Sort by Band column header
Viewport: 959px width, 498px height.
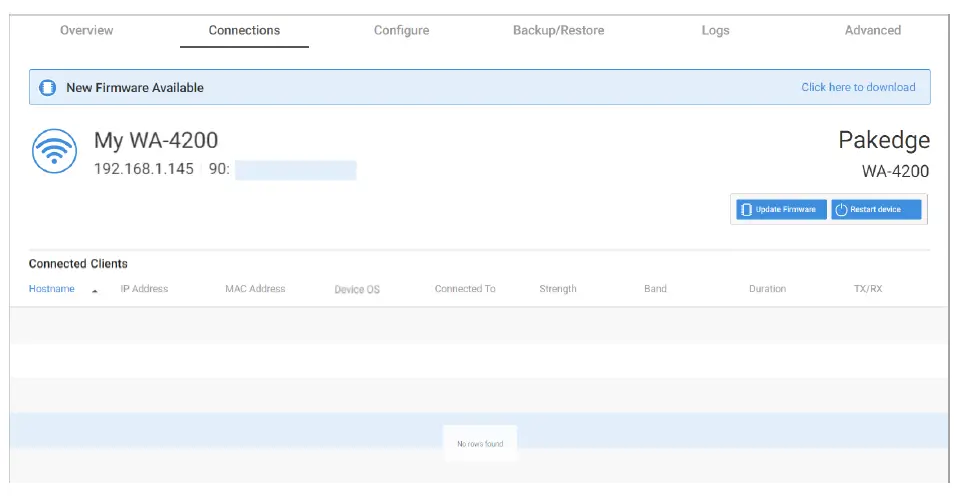click(x=655, y=289)
